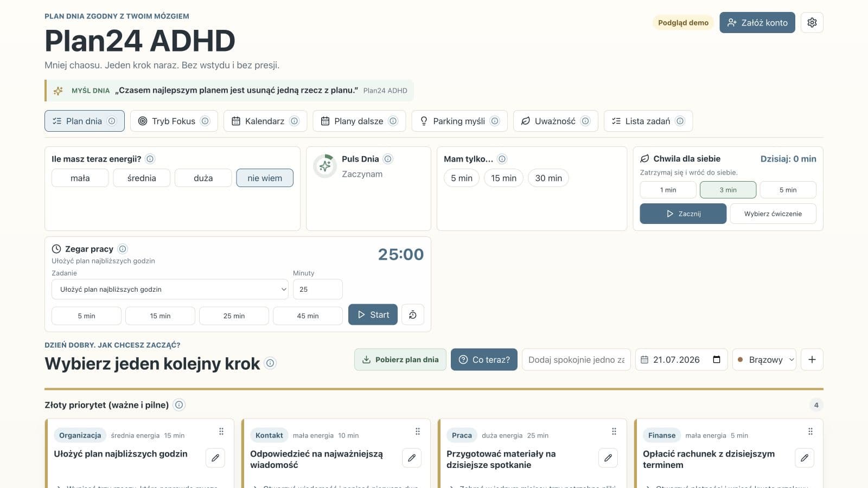
Task: Open the Kalendarz tab
Action: [265, 121]
